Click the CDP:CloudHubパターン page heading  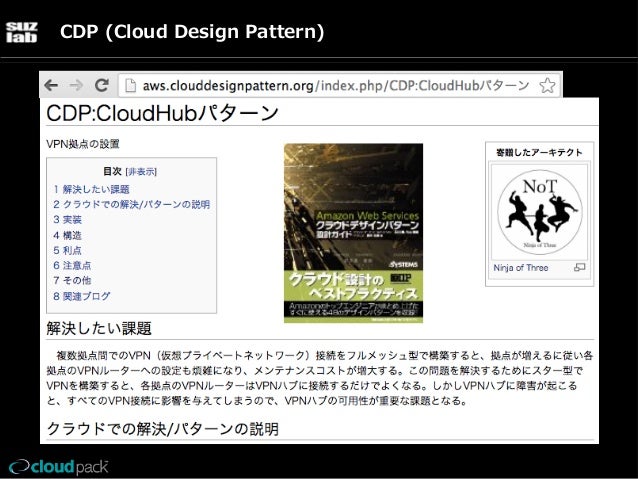coord(162,113)
